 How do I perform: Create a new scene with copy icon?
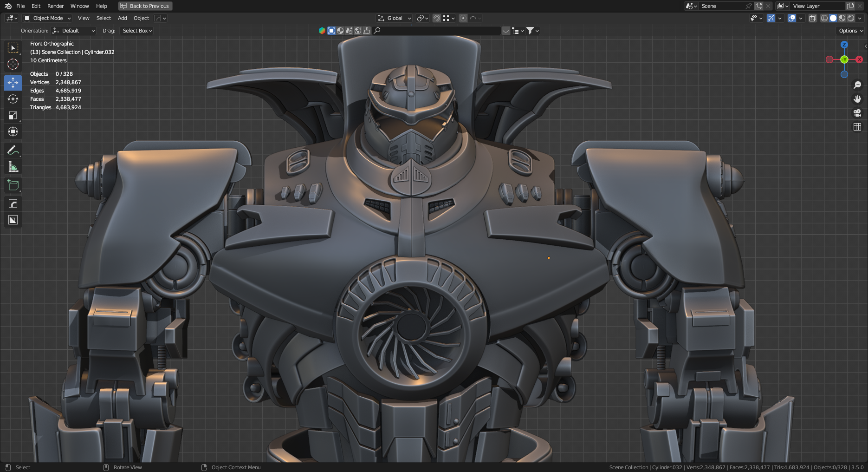pyautogui.click(x=759, y=6)
